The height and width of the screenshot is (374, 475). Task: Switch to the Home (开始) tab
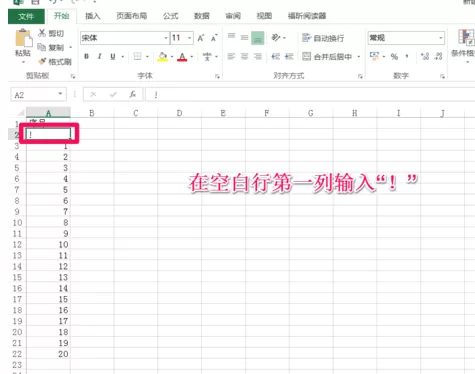click(62, 16)
